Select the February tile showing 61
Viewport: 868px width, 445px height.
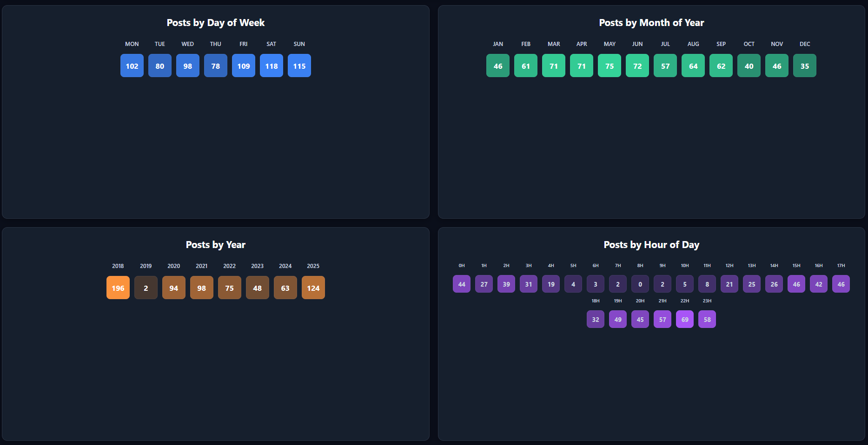[526, 65]
